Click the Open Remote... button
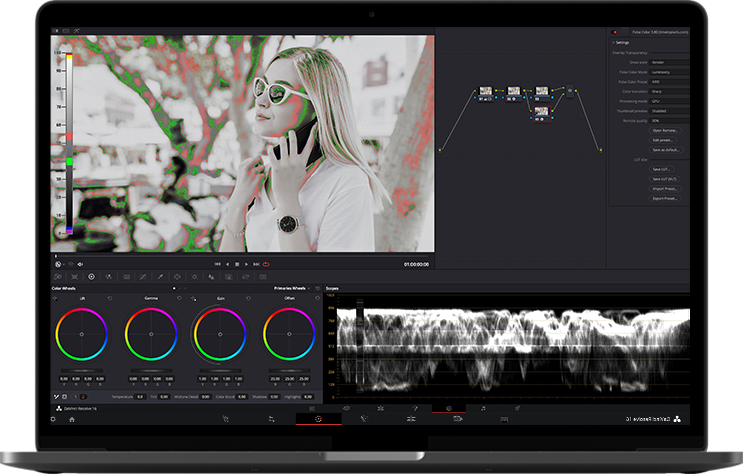743x474 pixels. pyautogui.click(x=666, y=130)
